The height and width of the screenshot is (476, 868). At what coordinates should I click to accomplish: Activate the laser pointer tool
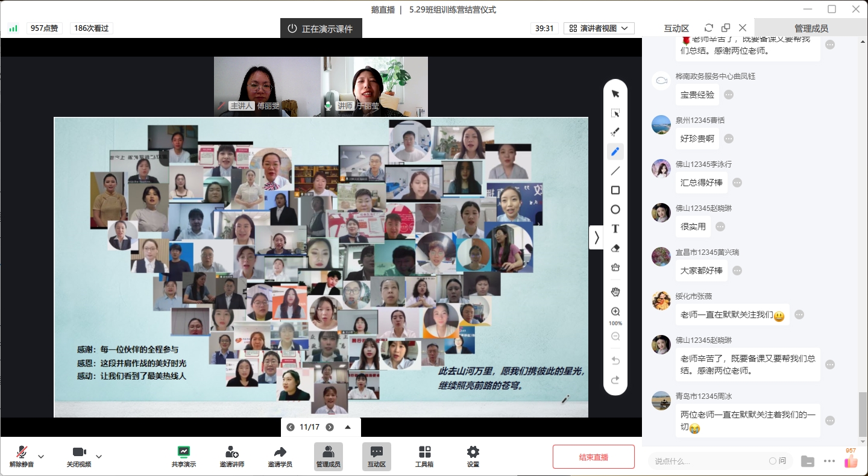(x=615, y=133)
